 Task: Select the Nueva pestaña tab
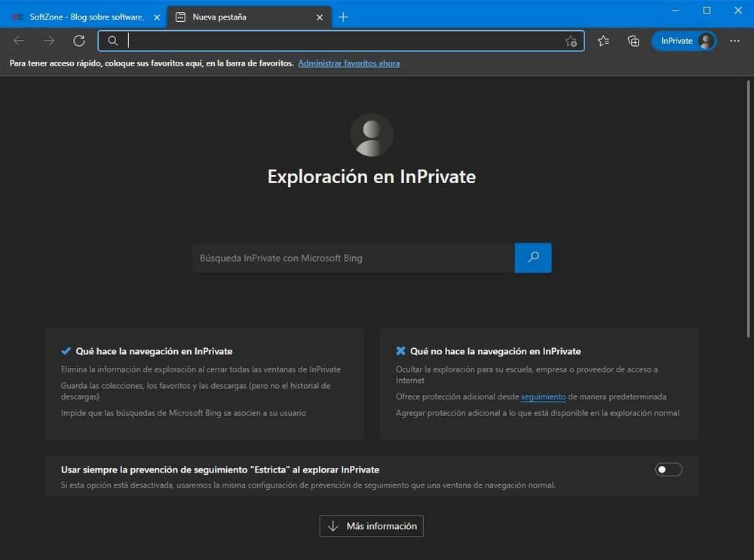click(249, 17)
